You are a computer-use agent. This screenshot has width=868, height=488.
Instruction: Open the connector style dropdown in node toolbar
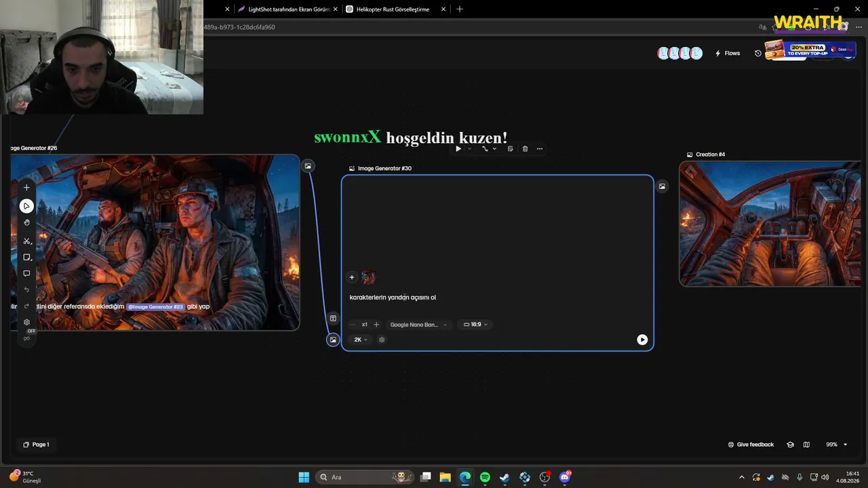488,149
